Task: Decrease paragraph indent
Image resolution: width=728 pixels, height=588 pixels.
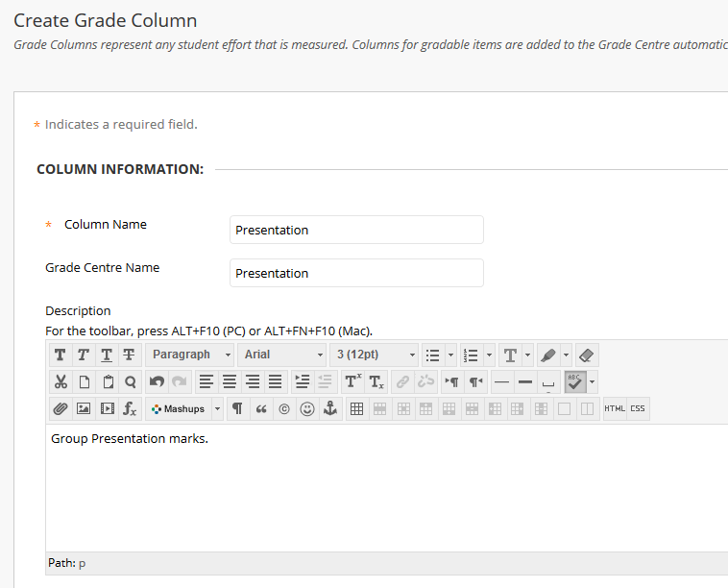Action: (326, 382)
